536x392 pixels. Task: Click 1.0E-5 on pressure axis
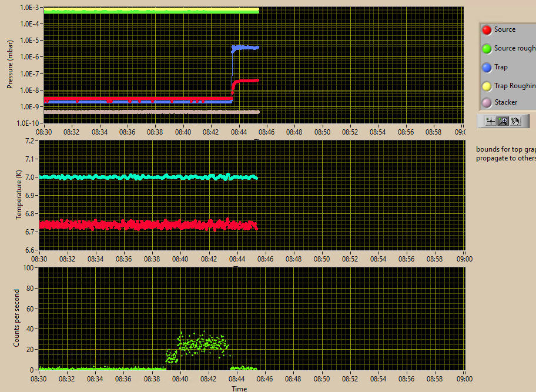(x=30, y=41)
